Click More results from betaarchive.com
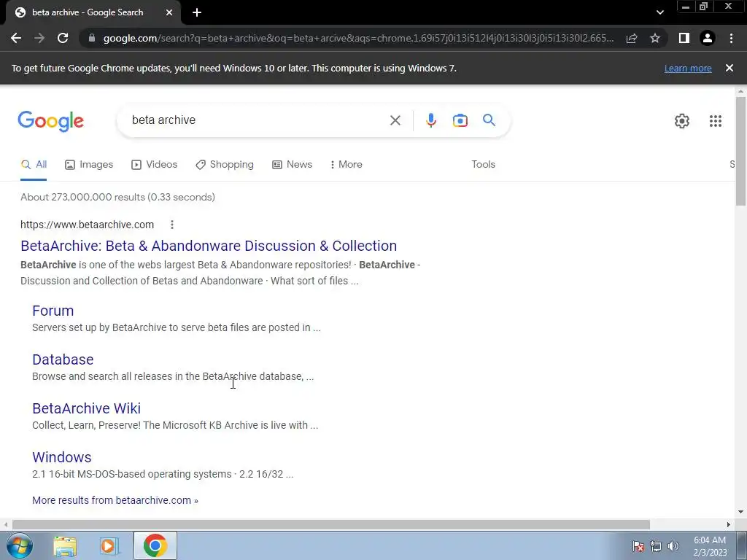The width and height of the screenshot is (747, 560). pos(115,500)
